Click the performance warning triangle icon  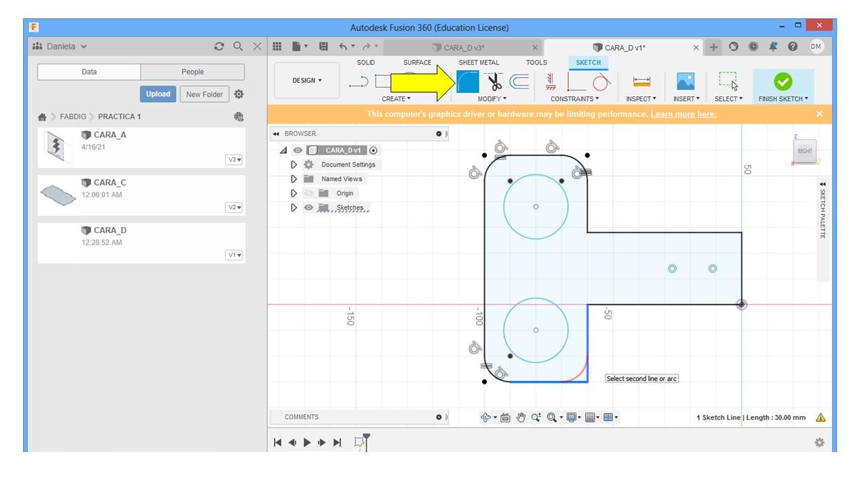(x=821, y=418)
